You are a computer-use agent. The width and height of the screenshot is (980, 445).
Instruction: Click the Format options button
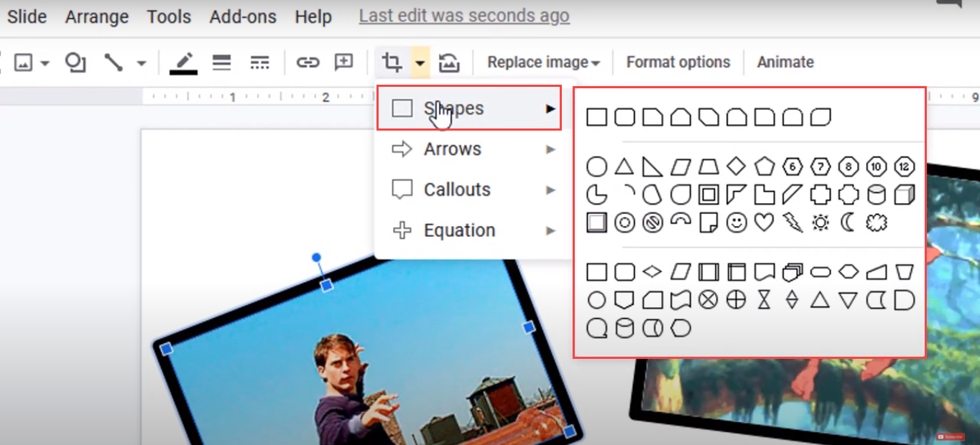tap(676, 62)
